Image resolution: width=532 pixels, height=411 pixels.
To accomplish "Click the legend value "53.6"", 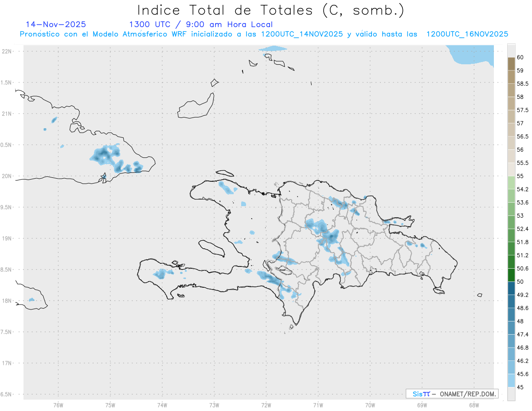I will click(523, 203).
